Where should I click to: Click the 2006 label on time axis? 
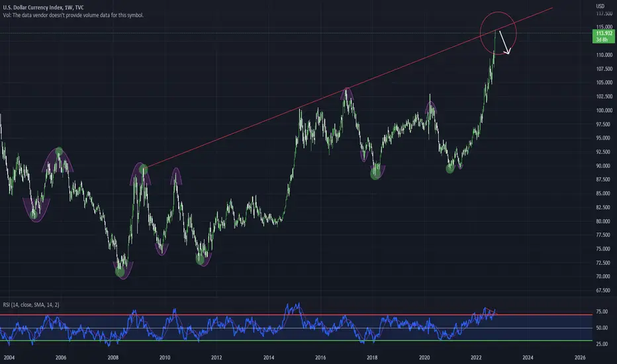(61, 357)
